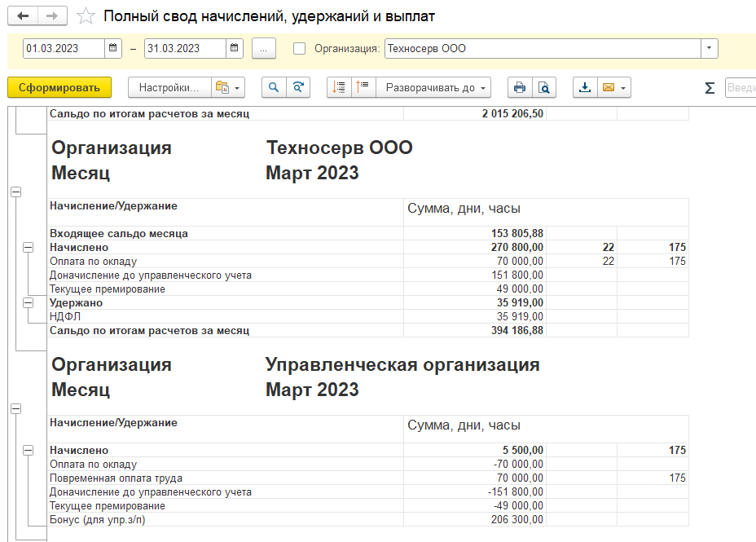The height and width of the screenshot is (542, 756).
Task: Go back with the left arrow button
Action: 23,16
